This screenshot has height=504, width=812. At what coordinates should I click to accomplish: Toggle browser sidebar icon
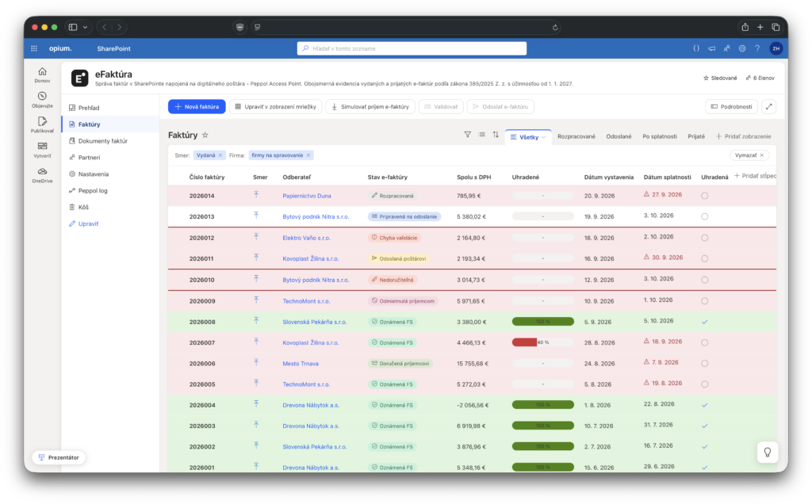[x=73, y=27]
